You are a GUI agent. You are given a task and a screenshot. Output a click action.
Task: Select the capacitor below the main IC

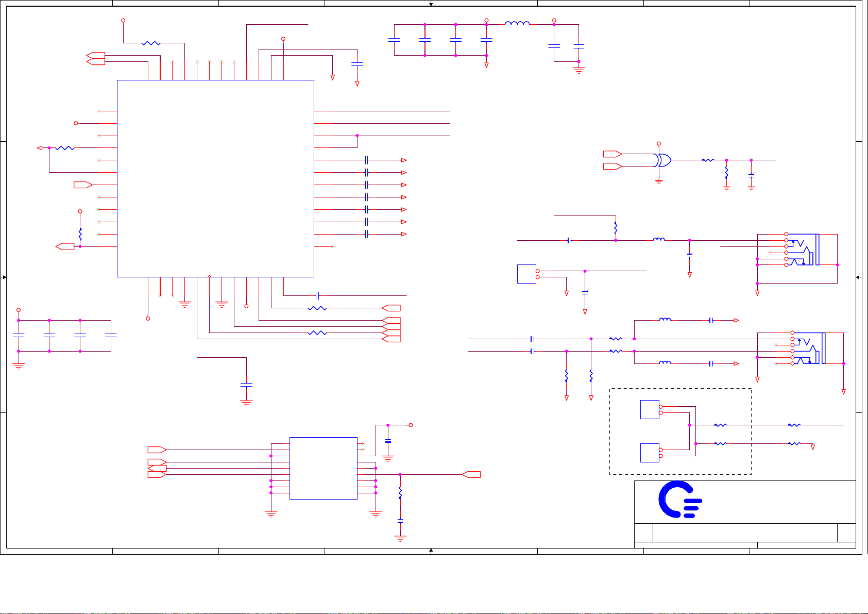(247, 385)
